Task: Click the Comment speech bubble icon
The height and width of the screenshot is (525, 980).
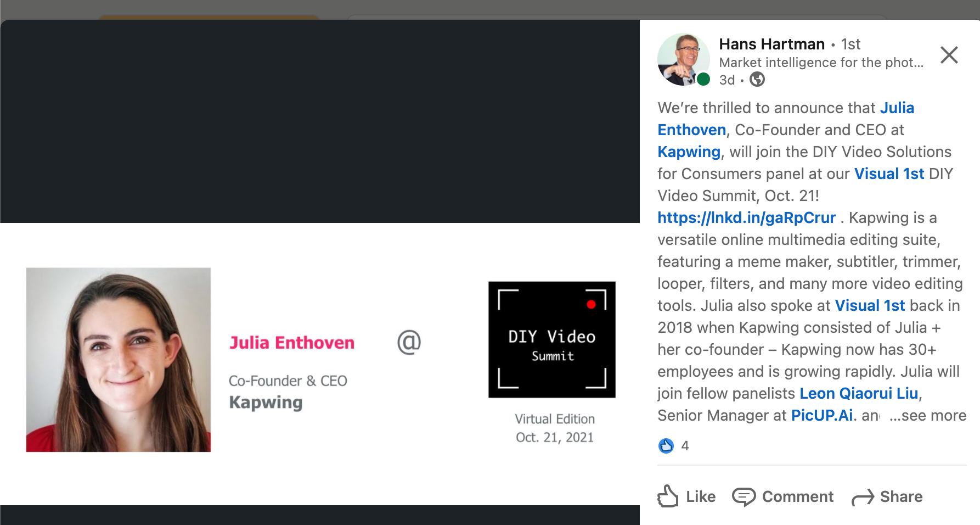Action: point(744,496)
